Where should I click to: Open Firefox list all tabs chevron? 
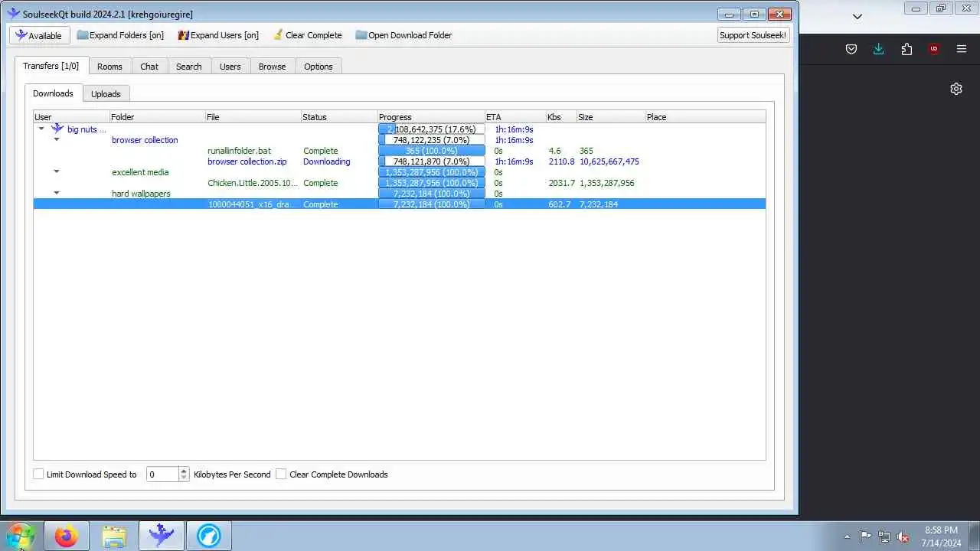click(x=857, y=16)
